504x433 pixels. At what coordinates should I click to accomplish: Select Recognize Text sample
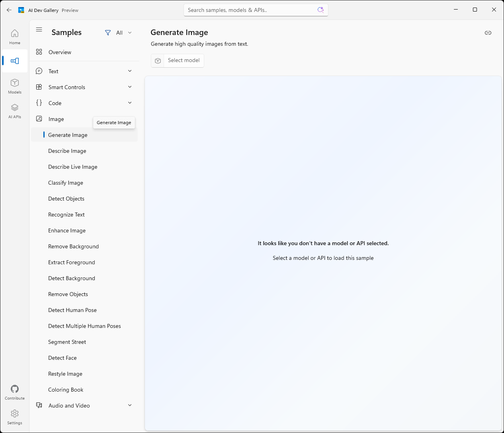[x=84, y=215]
